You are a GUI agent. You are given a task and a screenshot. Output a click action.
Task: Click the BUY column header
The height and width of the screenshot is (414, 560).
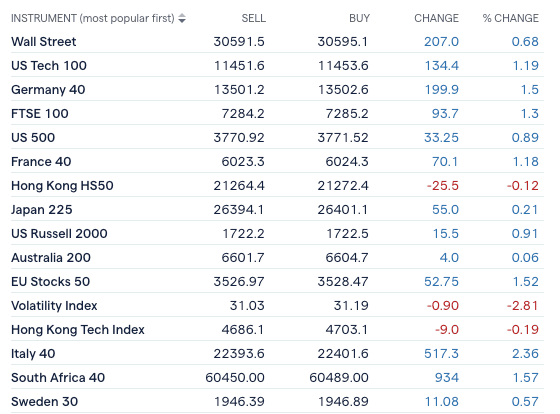[359, 18]
